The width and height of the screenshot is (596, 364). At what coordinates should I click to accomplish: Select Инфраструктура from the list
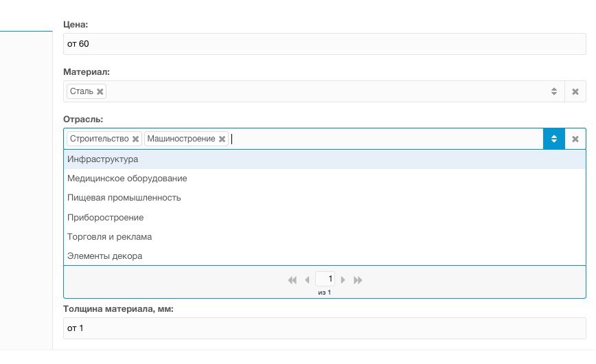tap(325, 159)
